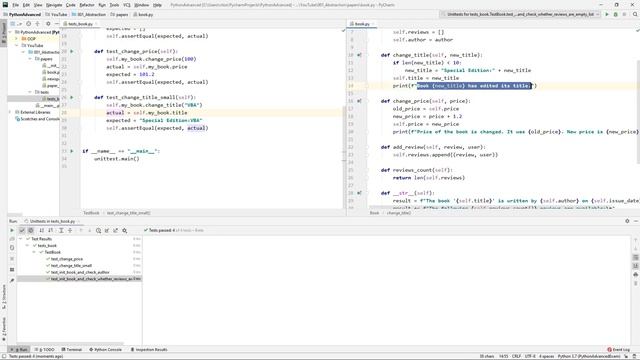Collapse the papers folder in tree
This screenshot has width=640, height=360.
point(30,59)
